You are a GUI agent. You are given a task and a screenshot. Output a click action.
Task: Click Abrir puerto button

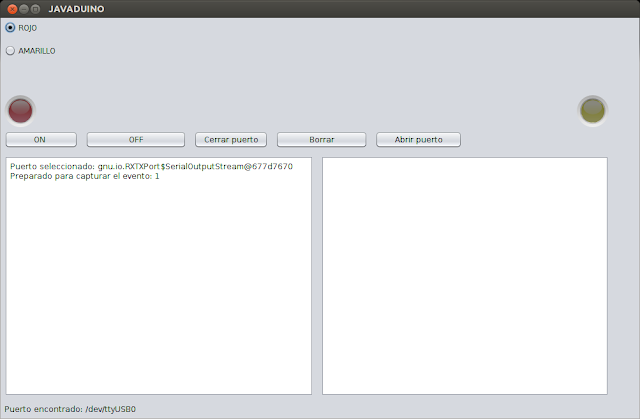point(418,140)
